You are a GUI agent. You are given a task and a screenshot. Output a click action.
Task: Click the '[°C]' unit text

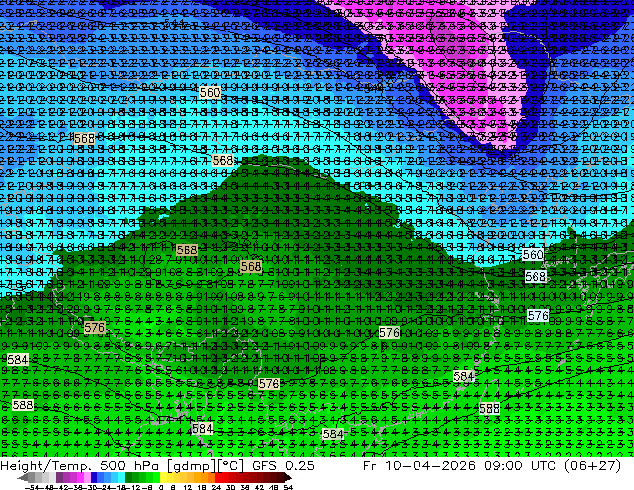230,466
